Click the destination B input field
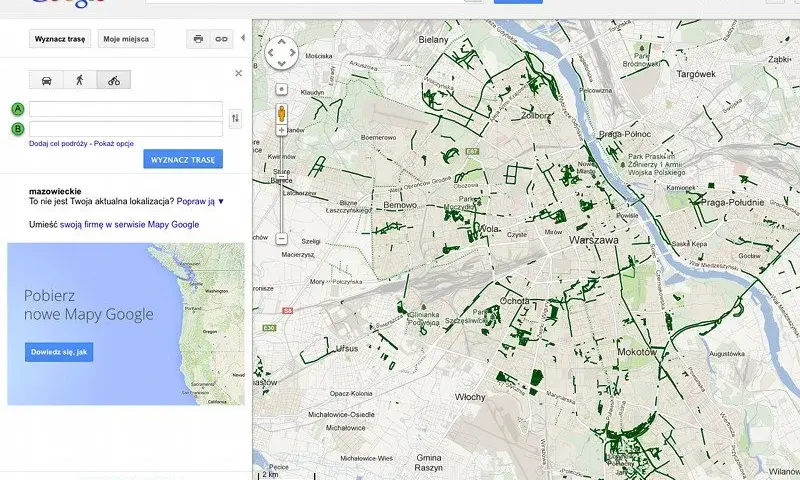This screenshot has height=480, width=800. (126, 129)
